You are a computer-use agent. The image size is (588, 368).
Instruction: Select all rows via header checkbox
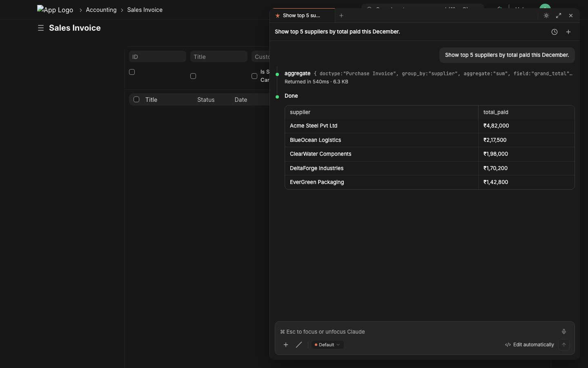[x=136, y=99]
